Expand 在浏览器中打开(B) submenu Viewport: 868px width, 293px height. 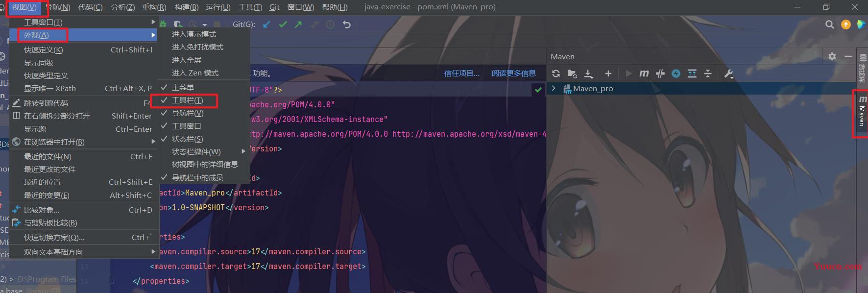click(84, 142)
